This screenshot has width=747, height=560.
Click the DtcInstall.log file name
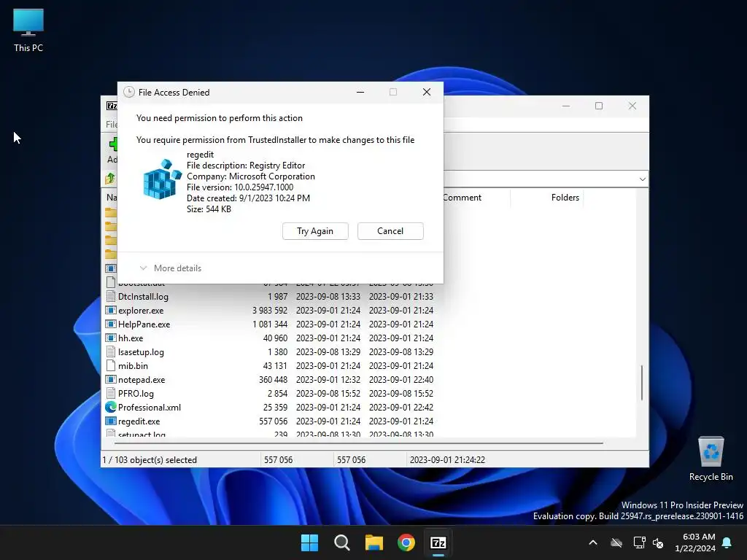point(143,297)
